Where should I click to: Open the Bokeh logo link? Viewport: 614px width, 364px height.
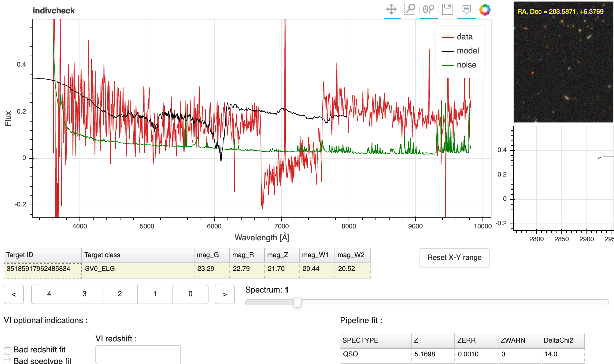[485, 9]
